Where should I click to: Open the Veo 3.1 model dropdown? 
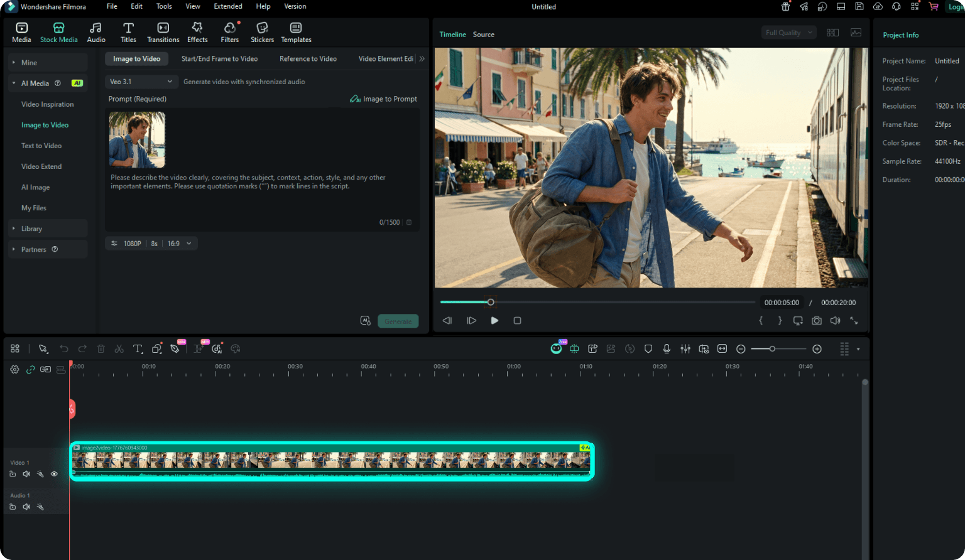click(x=141, y=81)
